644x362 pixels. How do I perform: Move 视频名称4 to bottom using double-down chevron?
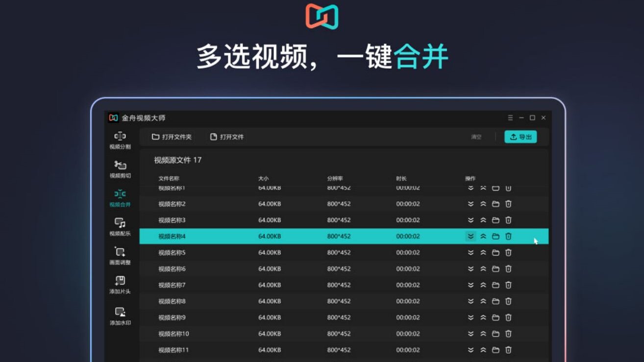[x=470, y=236]
